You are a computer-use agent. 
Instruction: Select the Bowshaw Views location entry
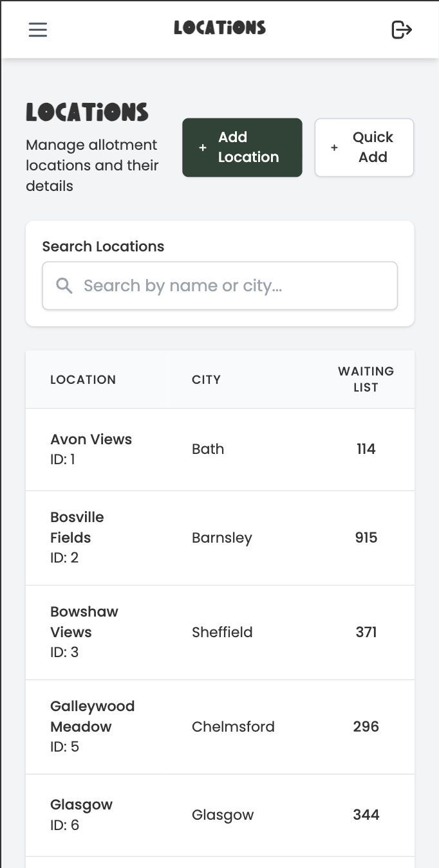click(84, 622)
